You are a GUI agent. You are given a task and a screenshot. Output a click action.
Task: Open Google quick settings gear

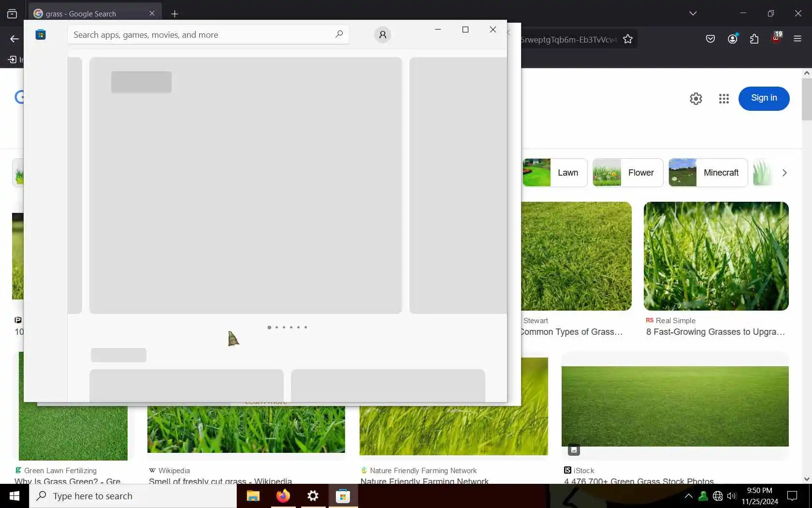click(x=696, y=99)
